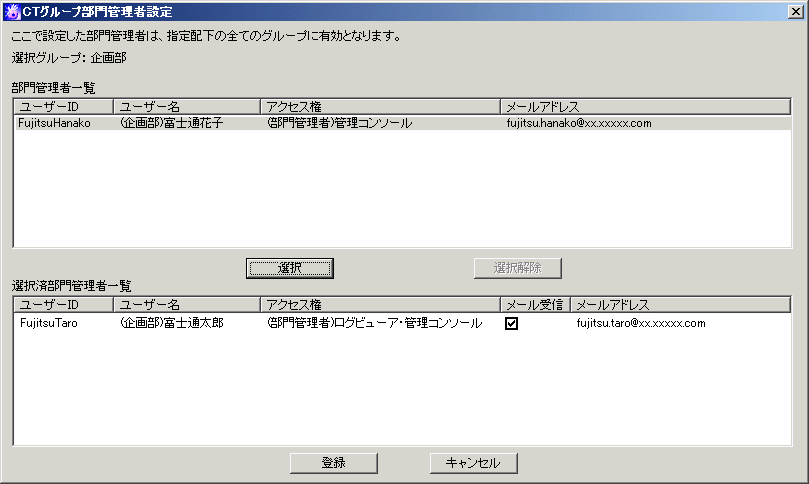Viewport: 809px width, 484px height.
Task: Click アクセス権 column header in upper table
Action: tap(380, 106)
